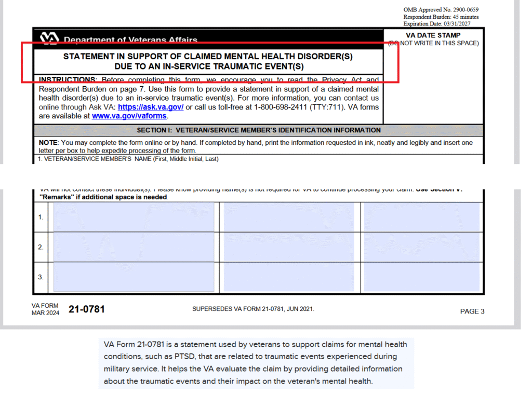Click the highlighted form title heading
The image size is (532, 395).
click(x=208, y=61)
